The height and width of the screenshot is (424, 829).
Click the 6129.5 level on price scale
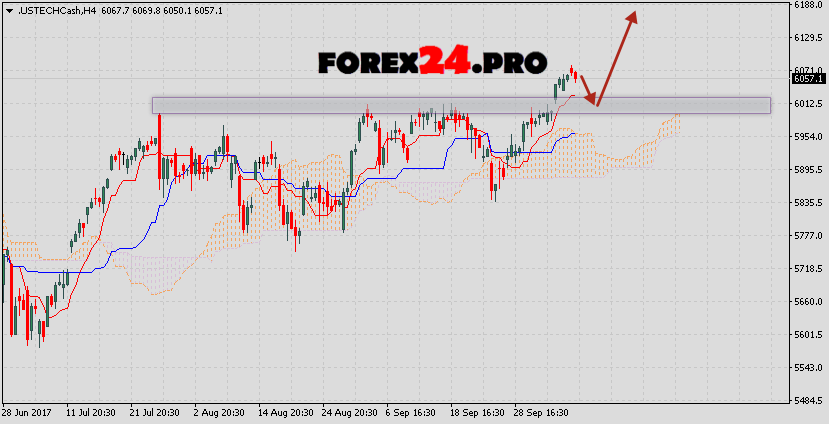pyautogui.click(x=806, y=38)
